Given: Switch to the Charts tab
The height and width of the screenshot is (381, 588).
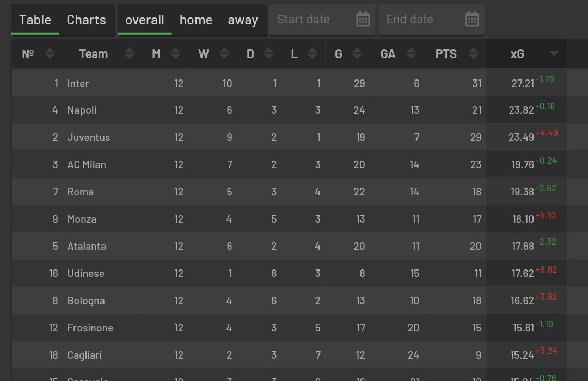Looking at the screenshot, I should pyautogui.click(x=86, y=20).
